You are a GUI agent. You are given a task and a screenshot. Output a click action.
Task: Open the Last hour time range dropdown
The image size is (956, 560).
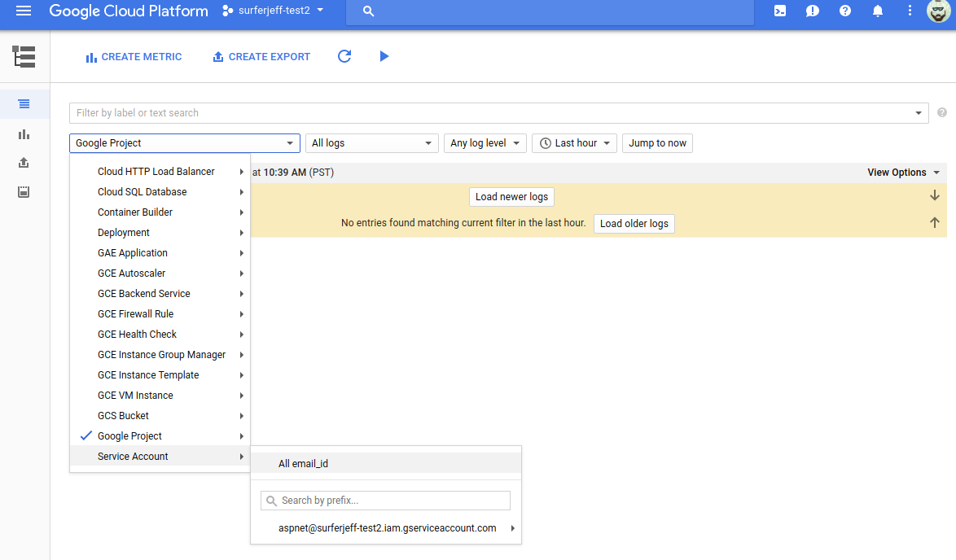pyautogui.click(x=574, y=142)
